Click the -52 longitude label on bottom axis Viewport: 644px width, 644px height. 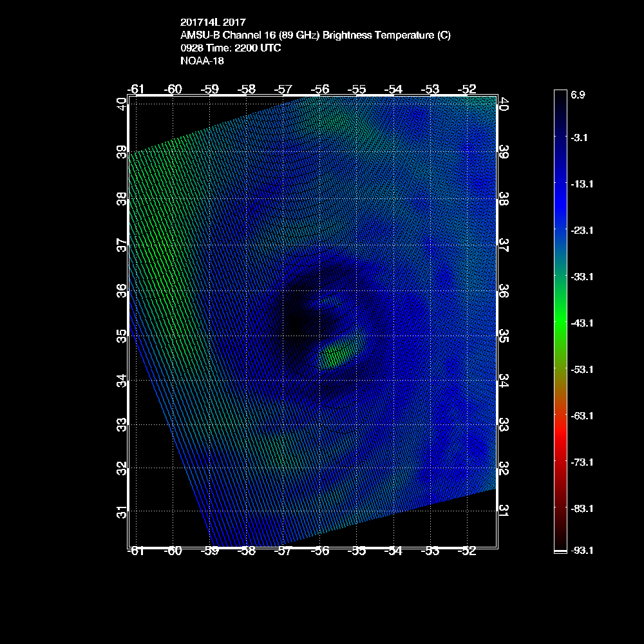pyautogui.click(x=466, y=551)
